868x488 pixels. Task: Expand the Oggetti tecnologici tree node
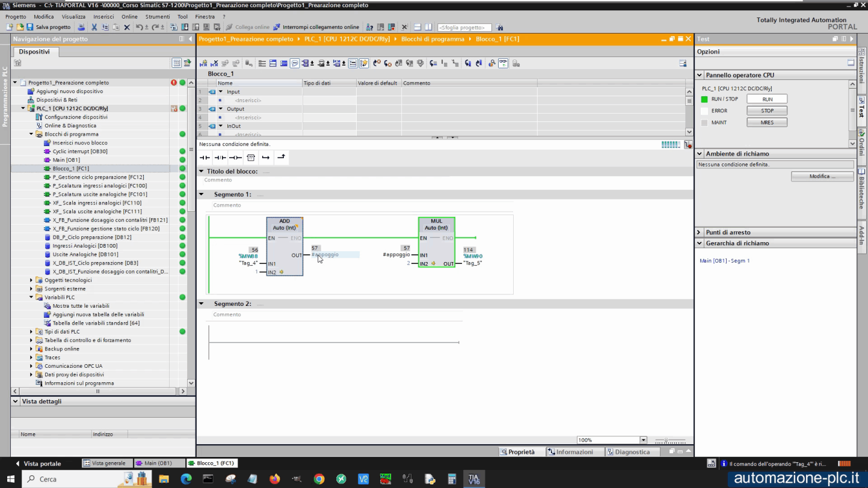tap(30, 279)
